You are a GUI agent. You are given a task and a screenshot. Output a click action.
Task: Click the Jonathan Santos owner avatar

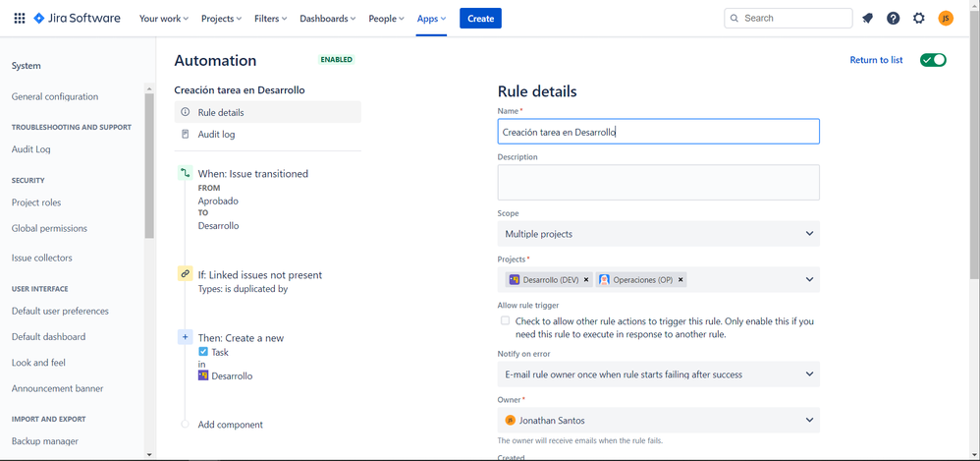[x=510, y=421]
